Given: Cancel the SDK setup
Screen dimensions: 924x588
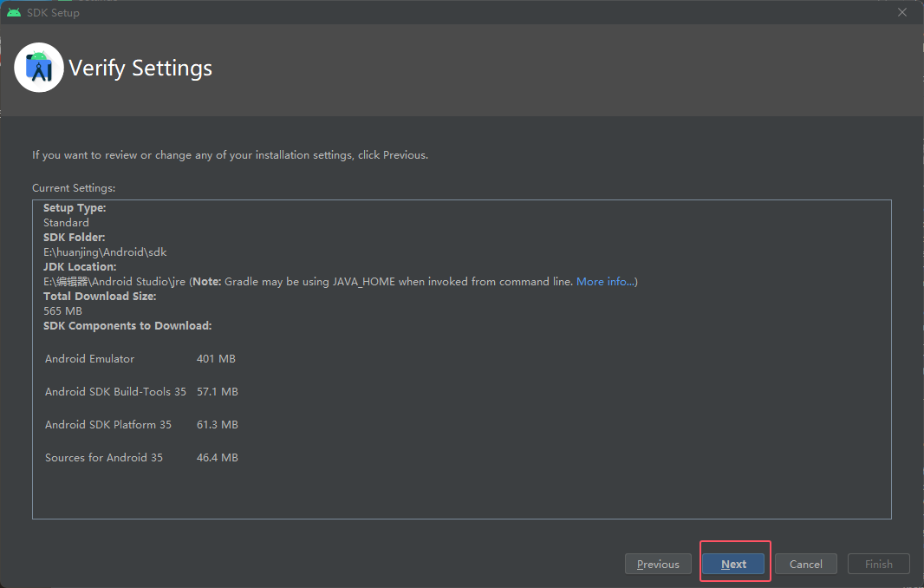Looking at the screenshot, I should (805, 564).
